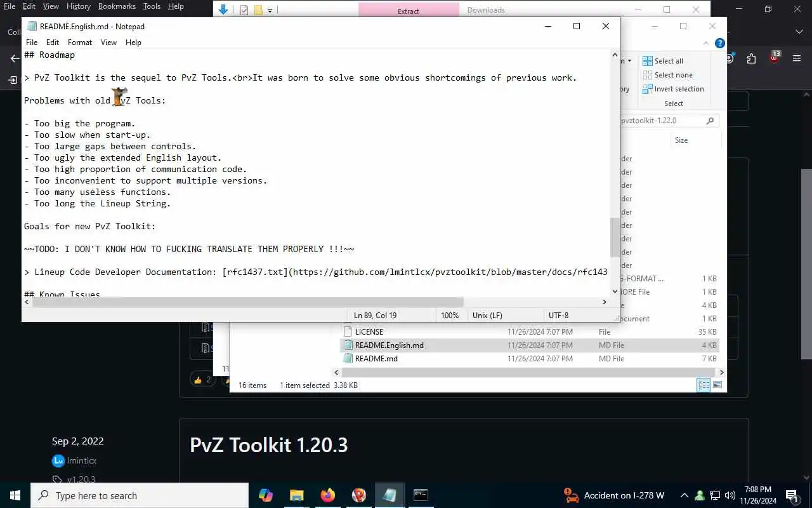Select README.English.md file row
Viewport: 812px width, 508px height.
[530, 345]
